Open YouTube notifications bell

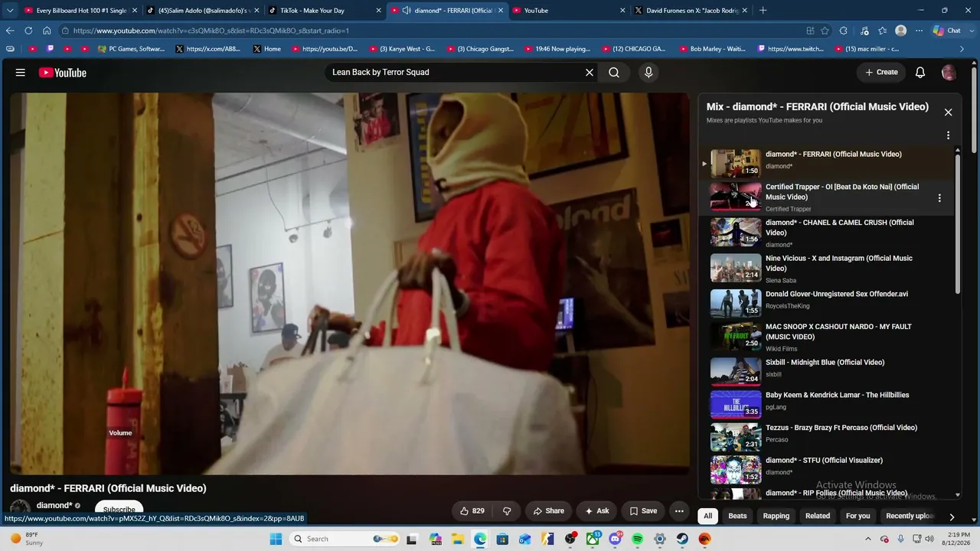[x=920, y=73]
